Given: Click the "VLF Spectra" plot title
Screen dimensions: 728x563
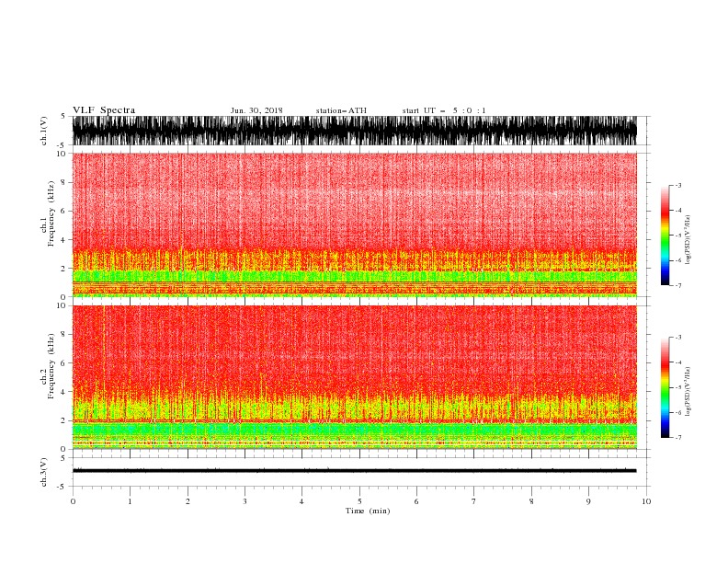Looking at the screenshot, I should [x=104, y=110].
